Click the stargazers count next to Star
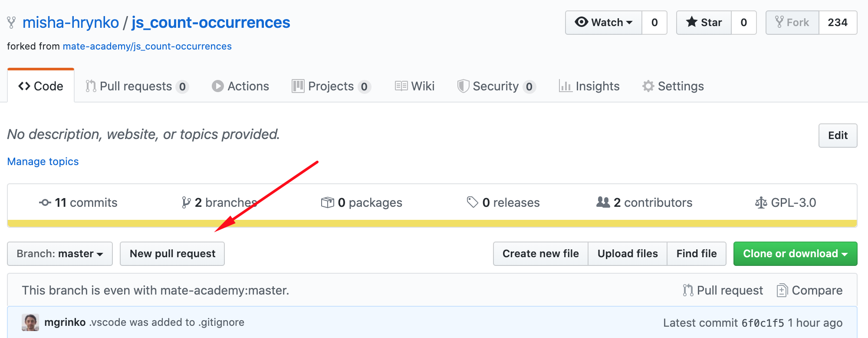 coord(744,23)
